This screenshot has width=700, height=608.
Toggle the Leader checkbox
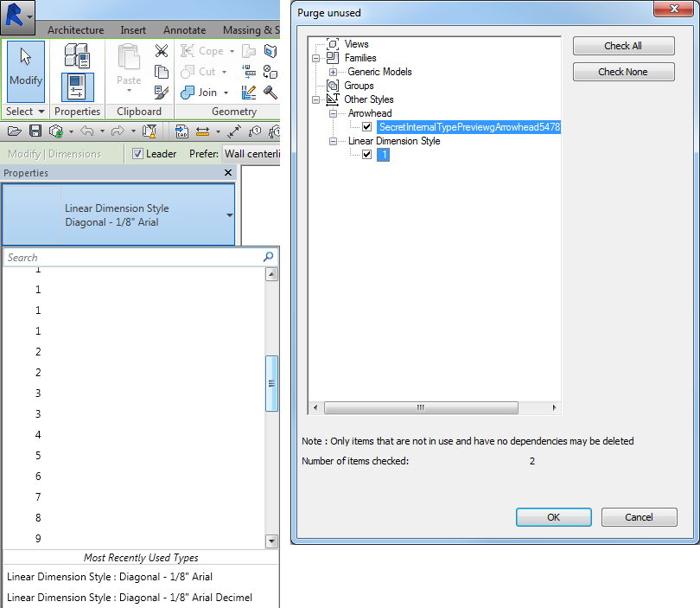(138, 154)
